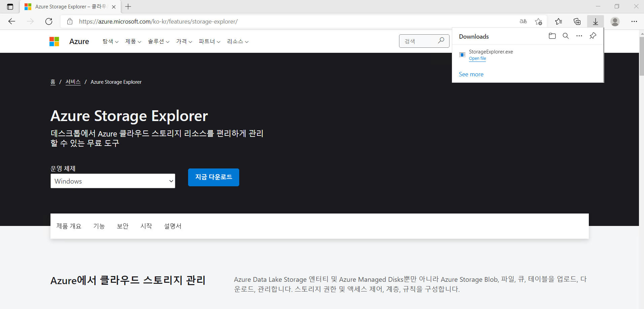Viewport: 644px width, 309px height.
Task: Pin the Downloads panel
Action: coord(593,36)
